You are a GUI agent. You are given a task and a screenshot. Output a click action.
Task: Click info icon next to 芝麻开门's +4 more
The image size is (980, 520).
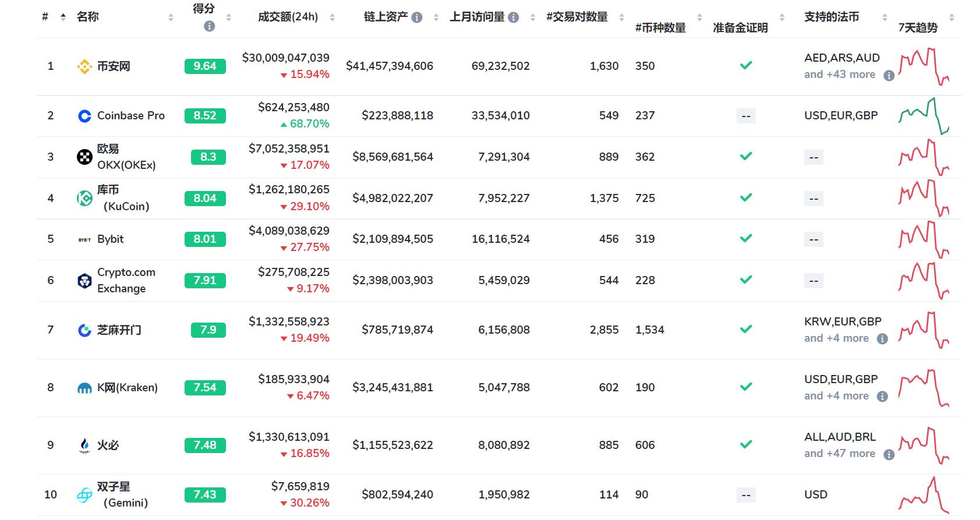click(882, 339)
